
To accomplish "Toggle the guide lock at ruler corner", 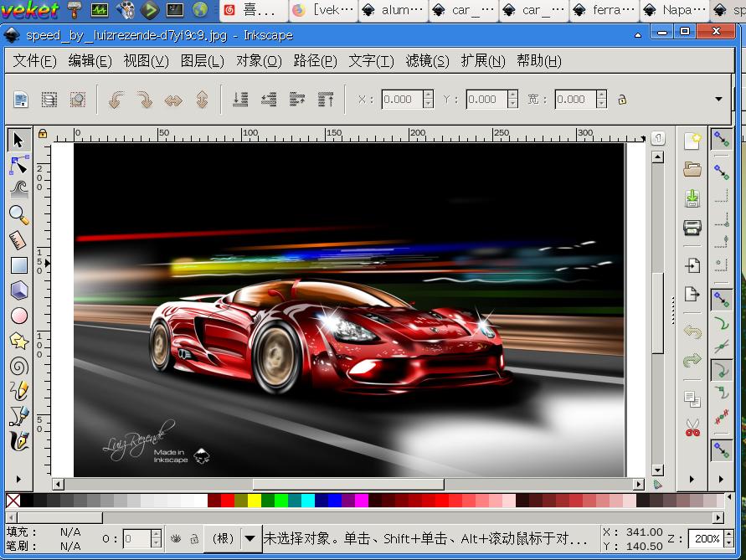I will (42, 133).
